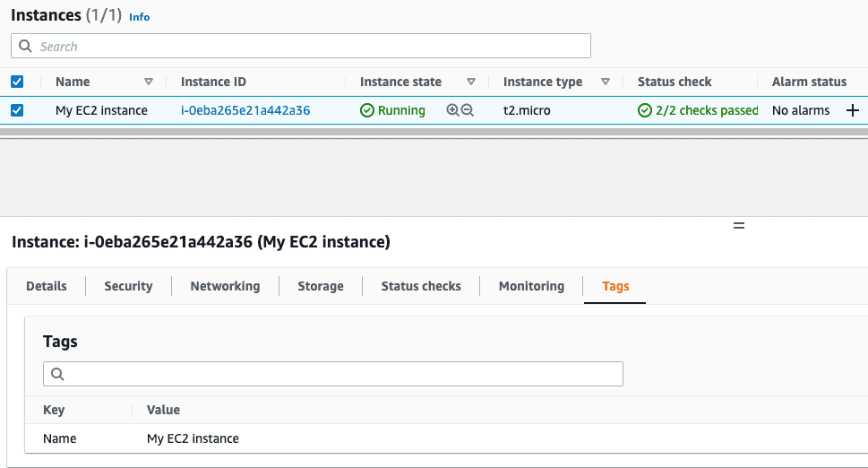Toggle the select-all instances checkbox

click(17, 82)
